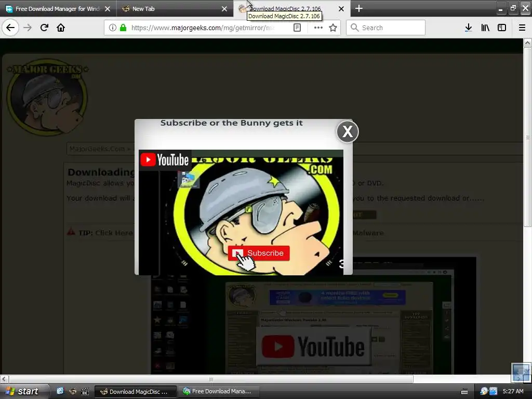The image size is (532, 399).
Task: Close the New Tab tab
Action: [224, 9]
